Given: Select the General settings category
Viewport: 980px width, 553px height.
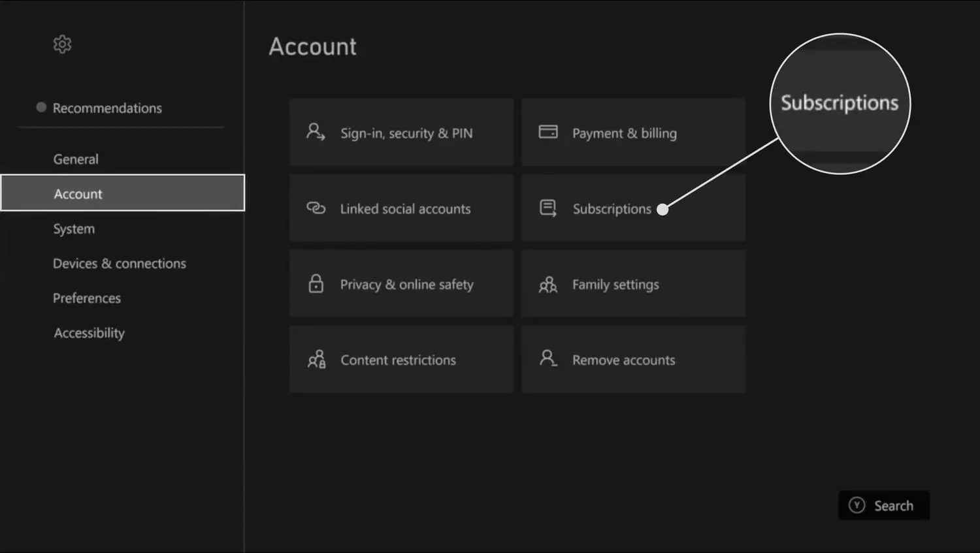Looking at the screenshot, I should [x=76, y=159].
